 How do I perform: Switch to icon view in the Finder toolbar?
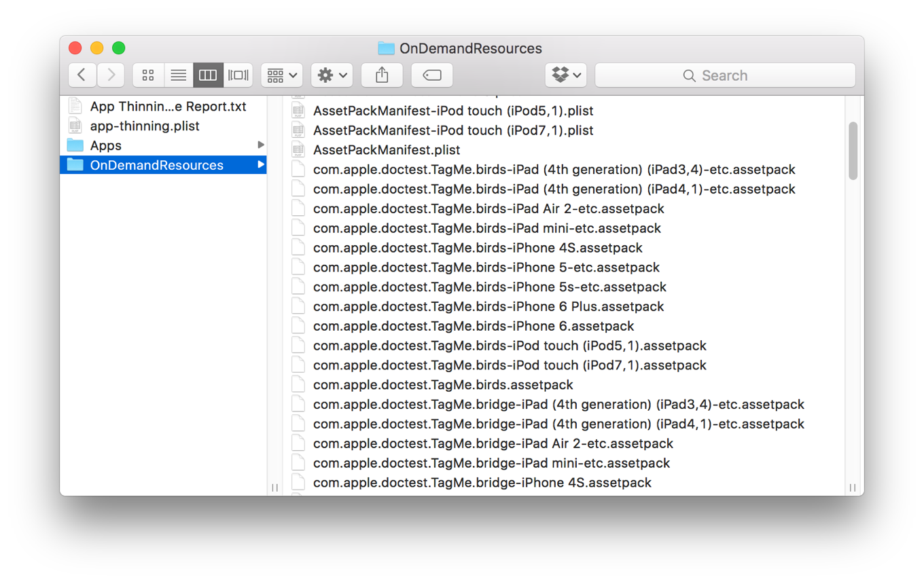pos(148,75)
